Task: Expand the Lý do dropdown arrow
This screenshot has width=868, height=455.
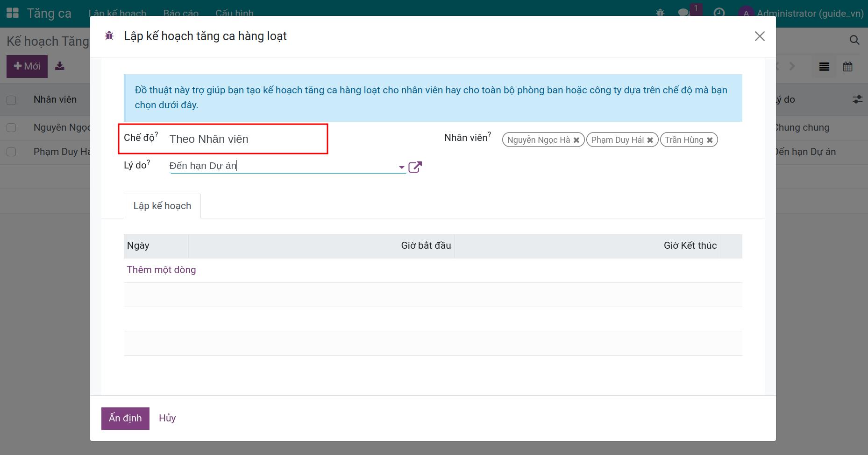Action: click(x=401, y=167)
